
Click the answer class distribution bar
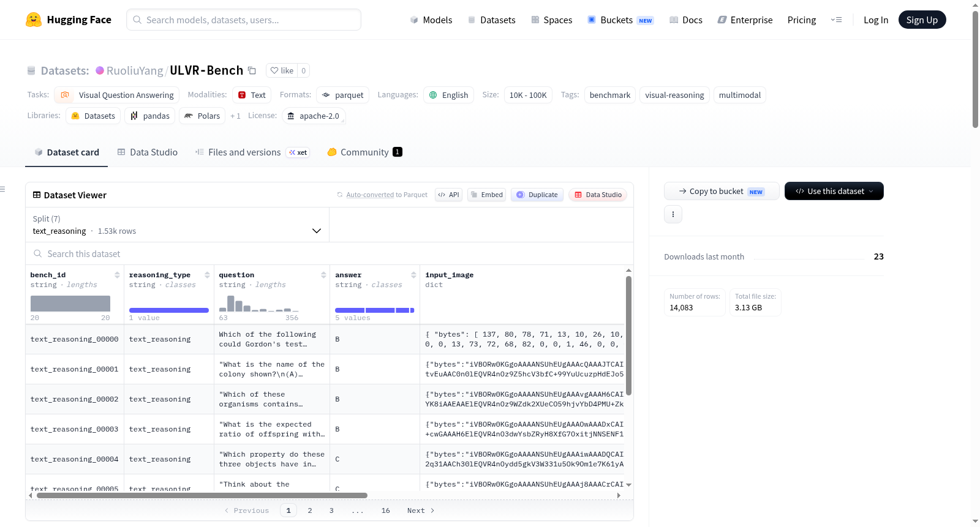pyautogui.click(x=375, y=310)
